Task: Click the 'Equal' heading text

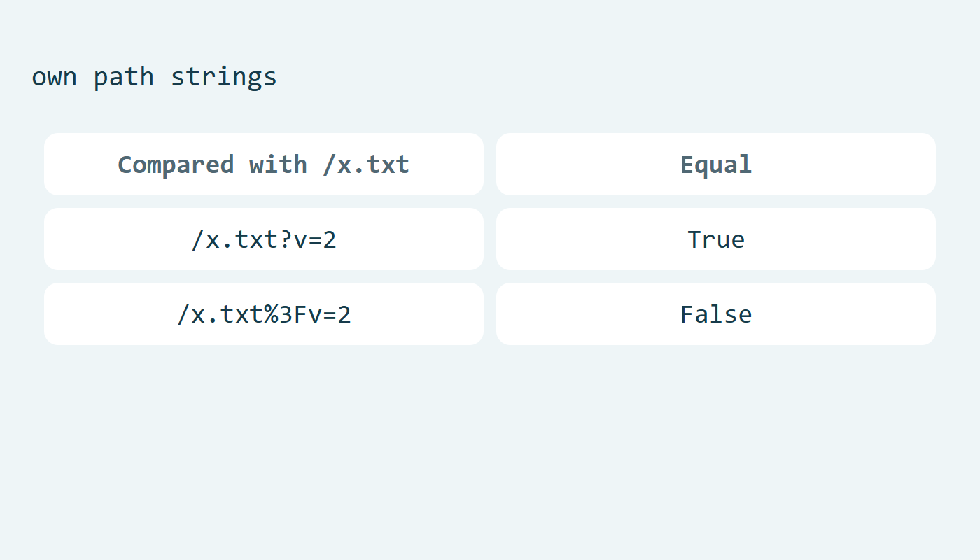Action: (716, 165)
